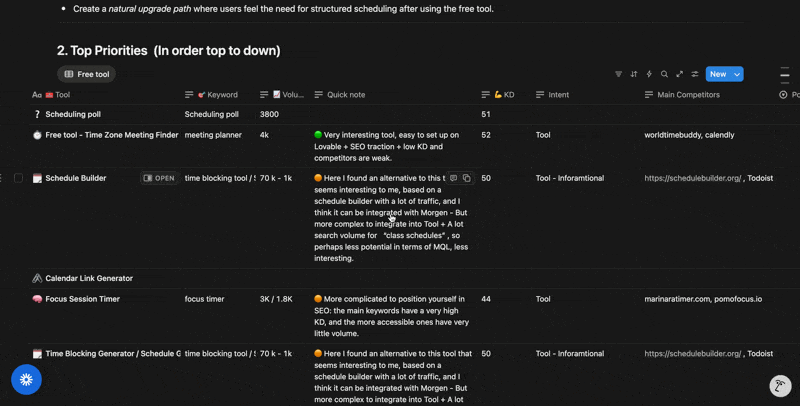Tick the Schedule Builder row checkbox
The image size is (800, 406).
(18, 179)
